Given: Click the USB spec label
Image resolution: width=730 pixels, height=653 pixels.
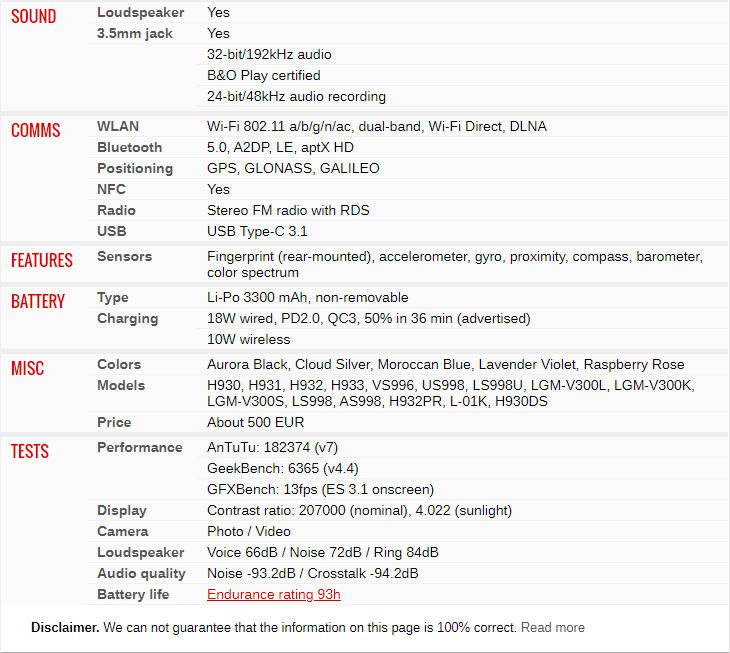Looking at the screenshot, I should [x=111, y=232].
